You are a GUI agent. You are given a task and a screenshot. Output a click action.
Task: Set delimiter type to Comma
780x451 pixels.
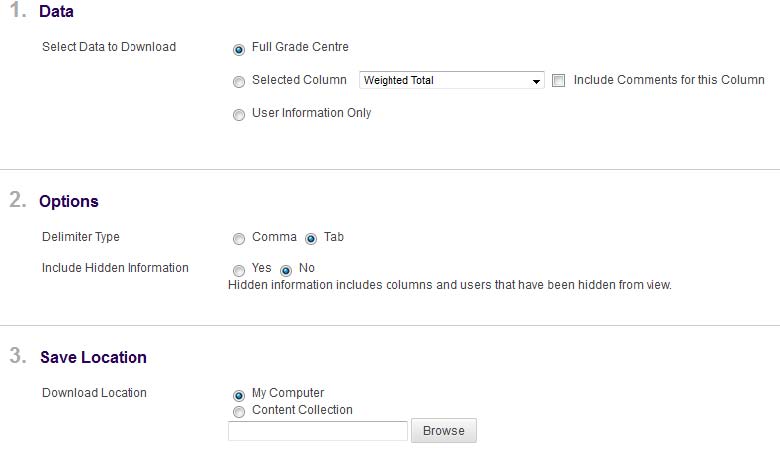click(x=239, y=239)
